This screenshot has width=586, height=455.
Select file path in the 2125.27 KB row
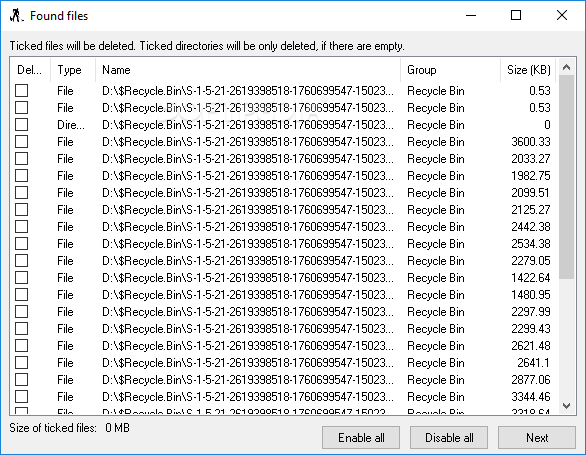coord(248,210)
